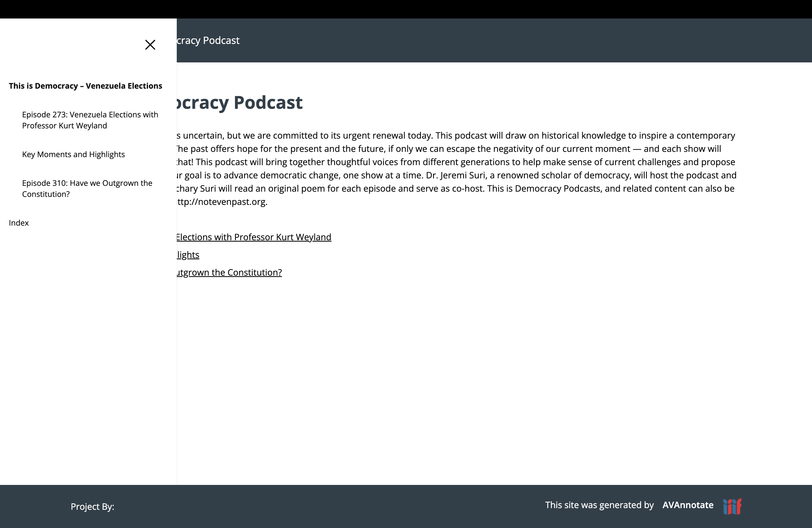The height and width of the screenshot is (528, 812).
Task: Click the dark footer bar background
Action: 341,506
